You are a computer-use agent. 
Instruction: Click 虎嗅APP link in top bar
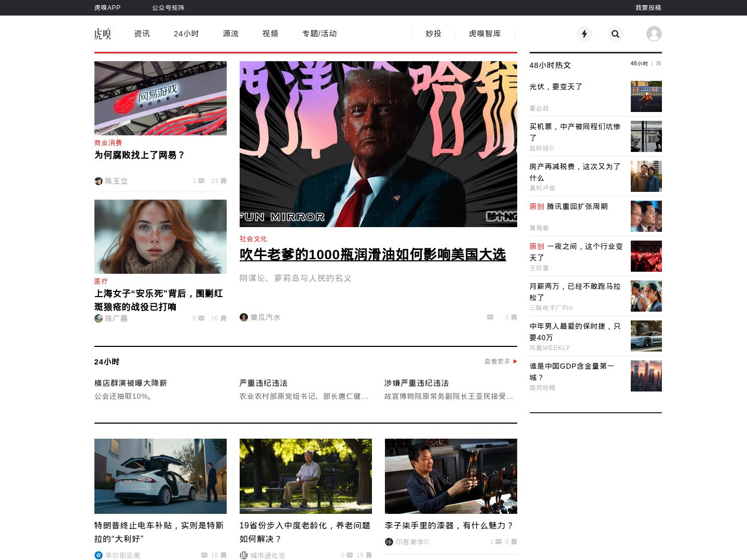point(107,8)
